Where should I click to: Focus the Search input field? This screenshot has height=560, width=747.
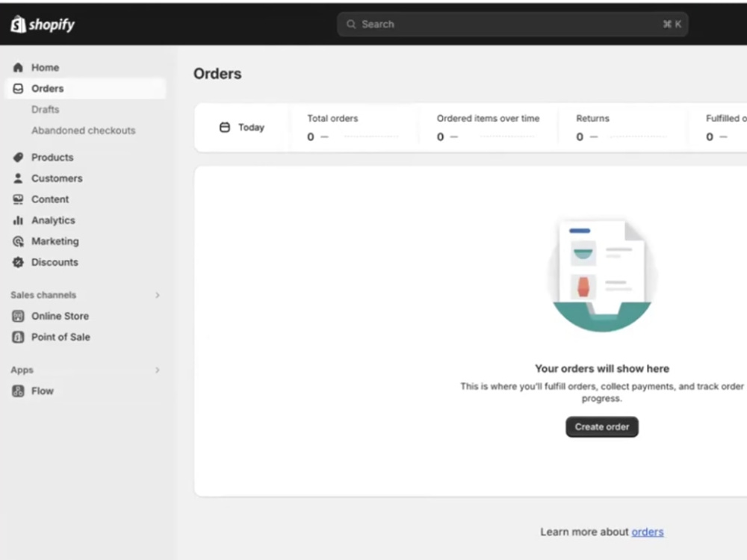tap(512, 25)
